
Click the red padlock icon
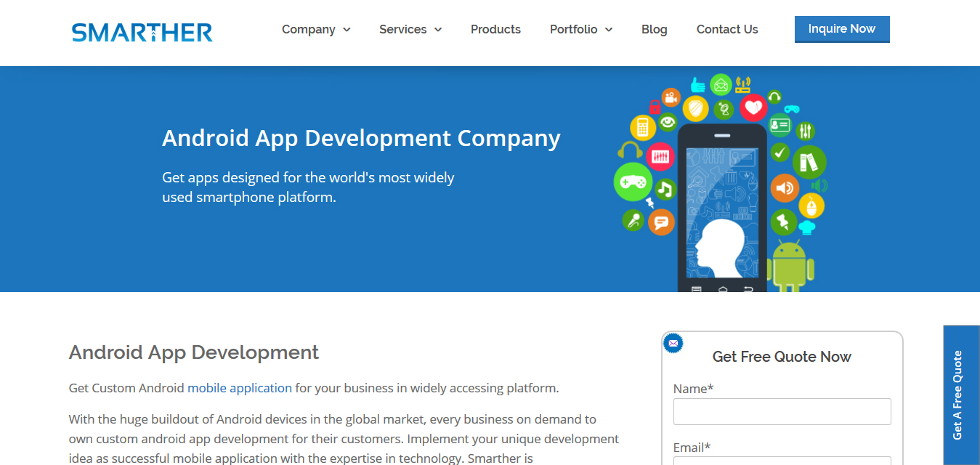(x=655, y=108)
